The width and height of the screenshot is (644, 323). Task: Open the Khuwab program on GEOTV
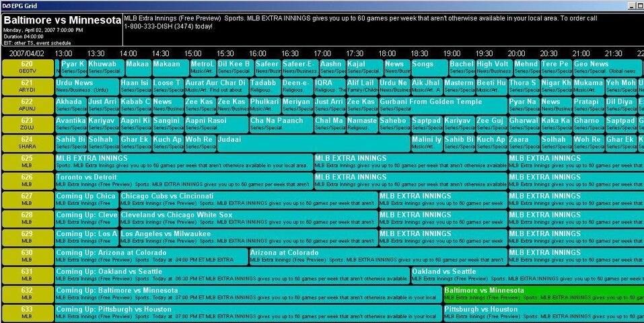click(106, 68)
